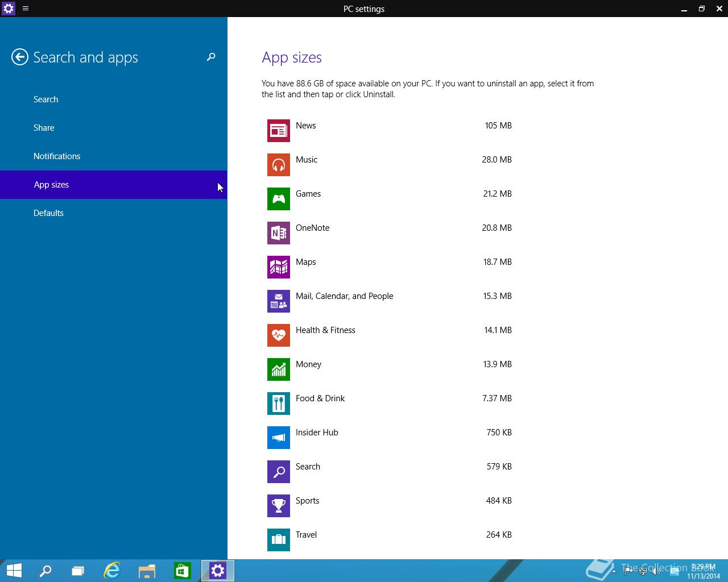Click the Money app name
This screenshot has height=582, width=728.
coord(309,364)
